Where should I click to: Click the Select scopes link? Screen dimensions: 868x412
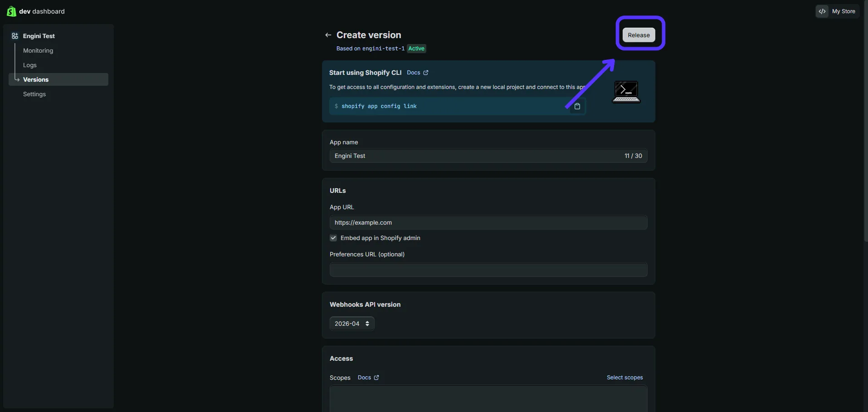[625, 378]
